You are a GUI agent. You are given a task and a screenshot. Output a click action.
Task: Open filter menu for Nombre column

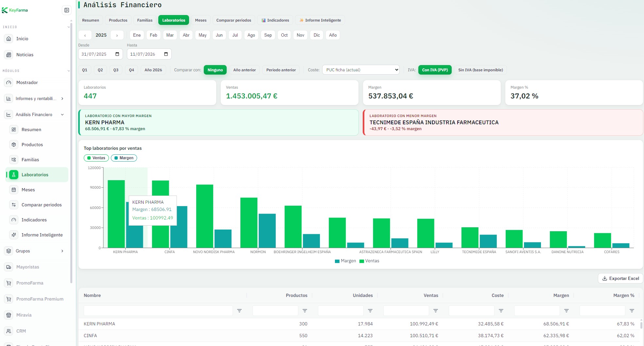pyautogui.click(x=239, y=311)
